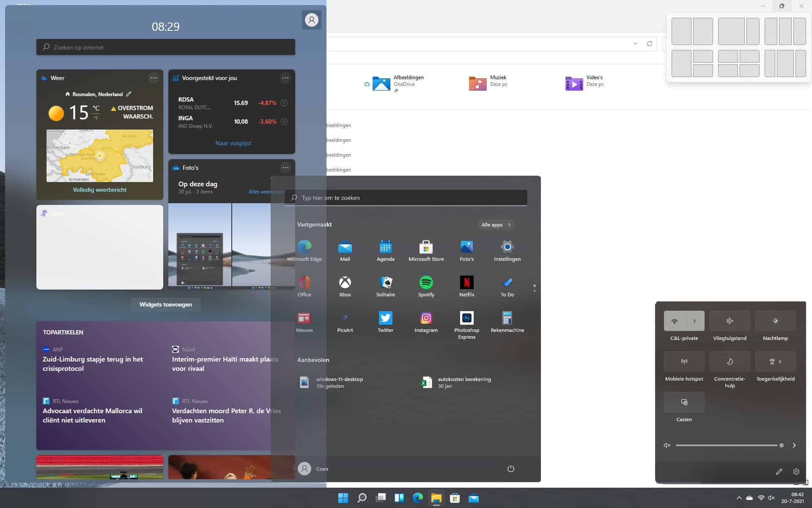Expand Wi-Fi network list chevron
Screen dimensions: 812x508
(x=694, y=321)
